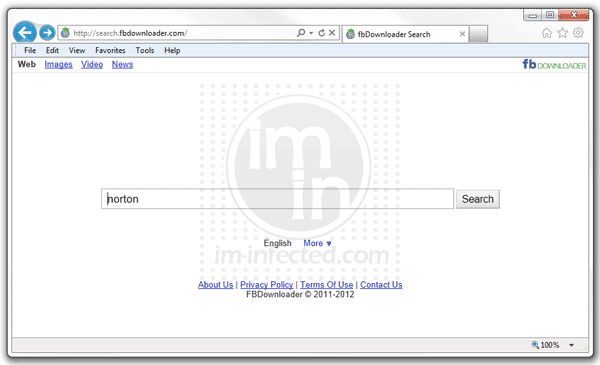Open favorites with the star icon
This screenshot has height=365, width=600.
pos(562,33)
